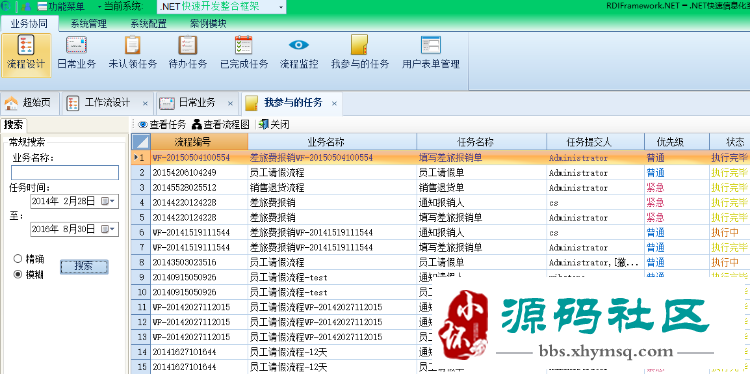Click the home icon of 起始页 tab
The image size is (750, 374).
point(11,103)
